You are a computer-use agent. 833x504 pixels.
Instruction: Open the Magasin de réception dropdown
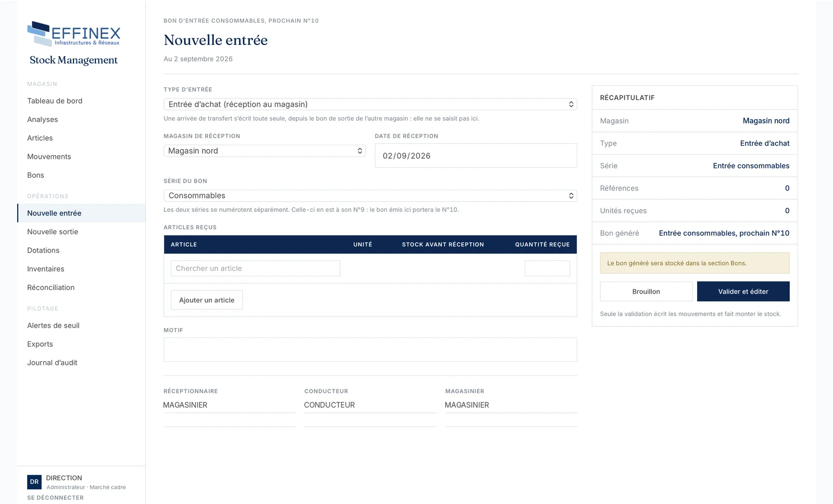264,151
